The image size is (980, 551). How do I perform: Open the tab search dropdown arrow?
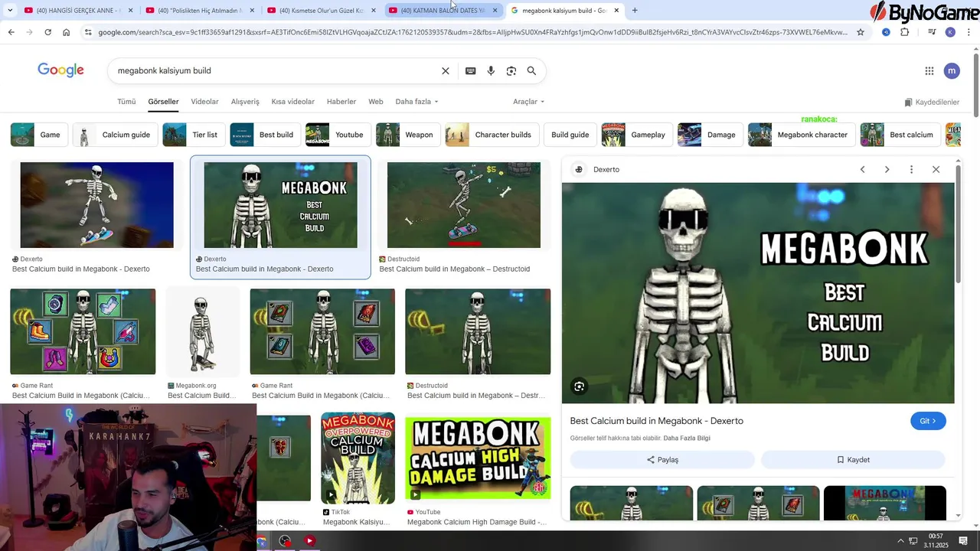10,10
